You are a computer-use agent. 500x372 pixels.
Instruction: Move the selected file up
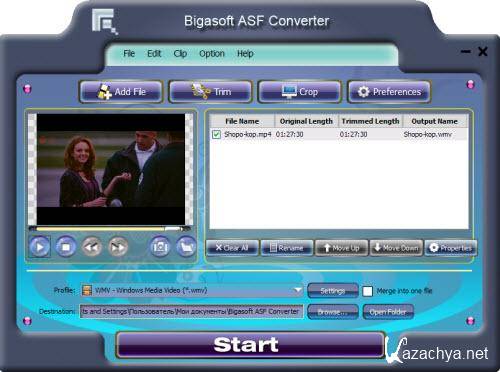point(342,248)
